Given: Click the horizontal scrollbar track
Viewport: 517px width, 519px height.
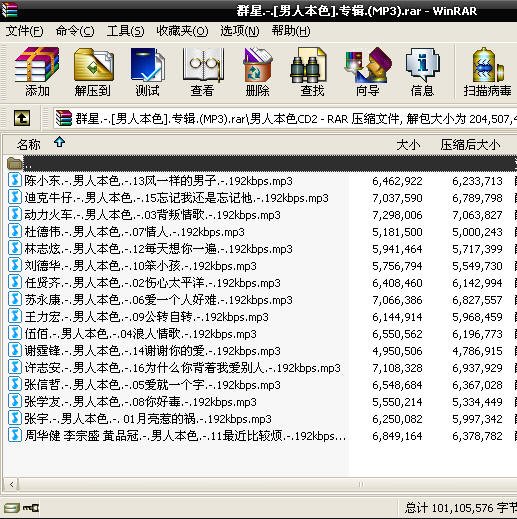Looking at the screenshot, I should click(x=267, y=484).
